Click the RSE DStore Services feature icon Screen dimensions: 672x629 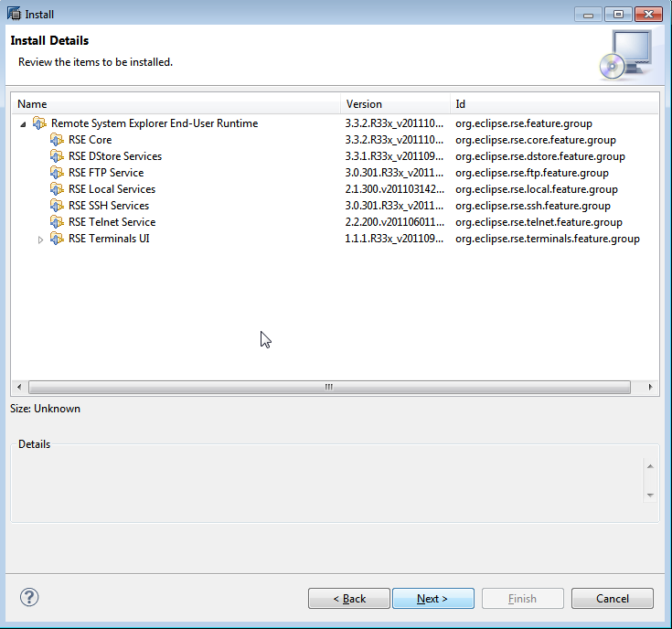point(57,156)
